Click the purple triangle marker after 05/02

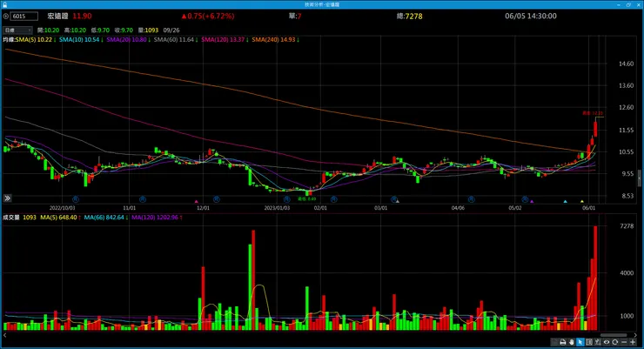point(532,202)
